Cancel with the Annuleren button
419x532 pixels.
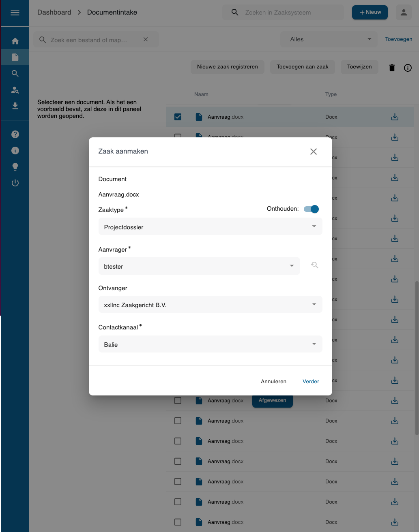274,381
